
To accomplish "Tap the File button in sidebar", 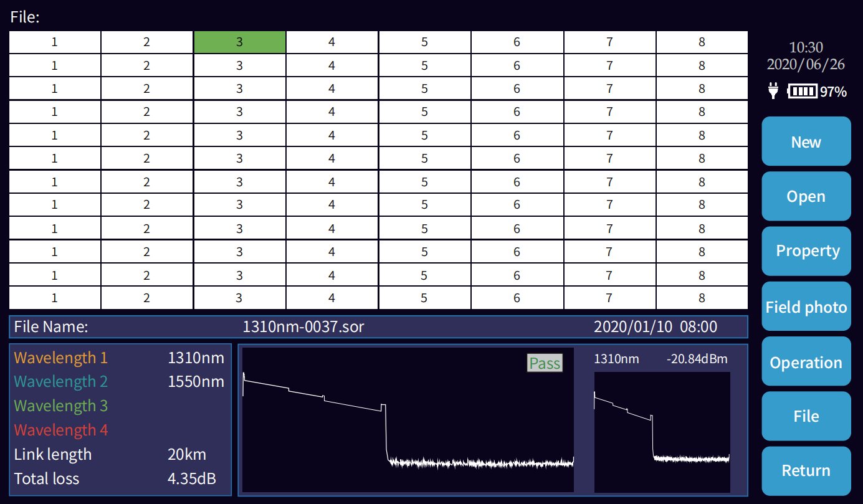I will (x=806, y=416).
